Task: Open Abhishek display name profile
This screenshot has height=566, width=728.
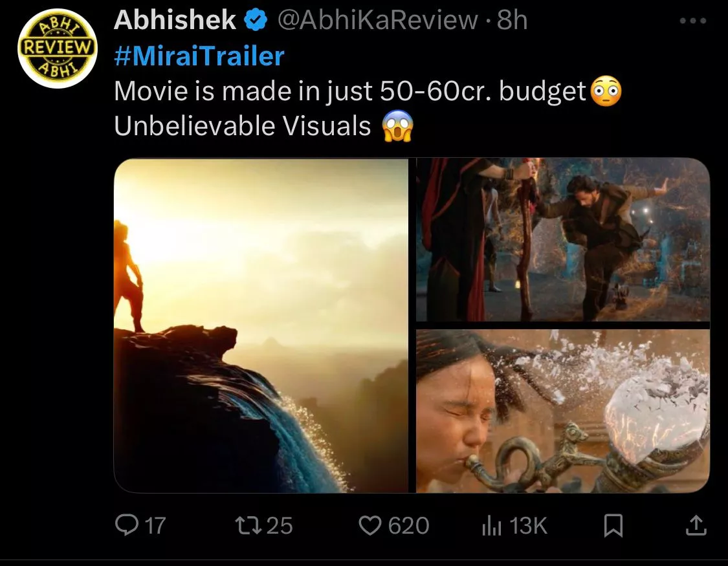Action: tap(174, 21)
